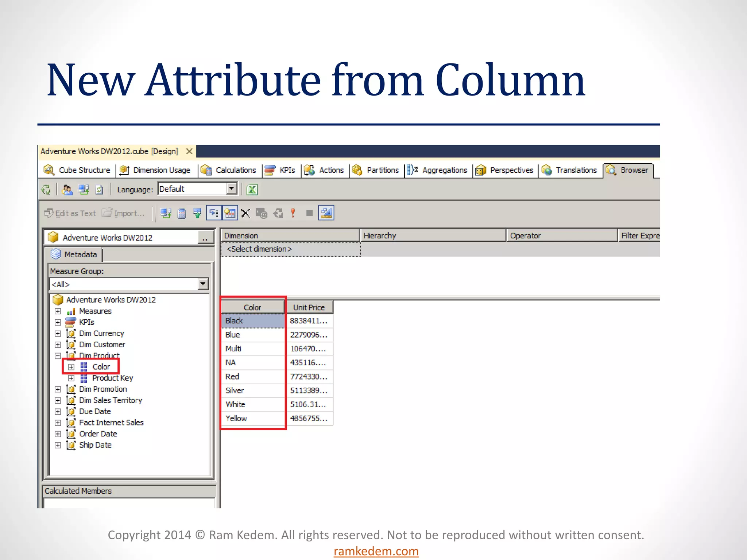Click the top-left Process refresh icon
747x560 pixels.
coord(46,190)
